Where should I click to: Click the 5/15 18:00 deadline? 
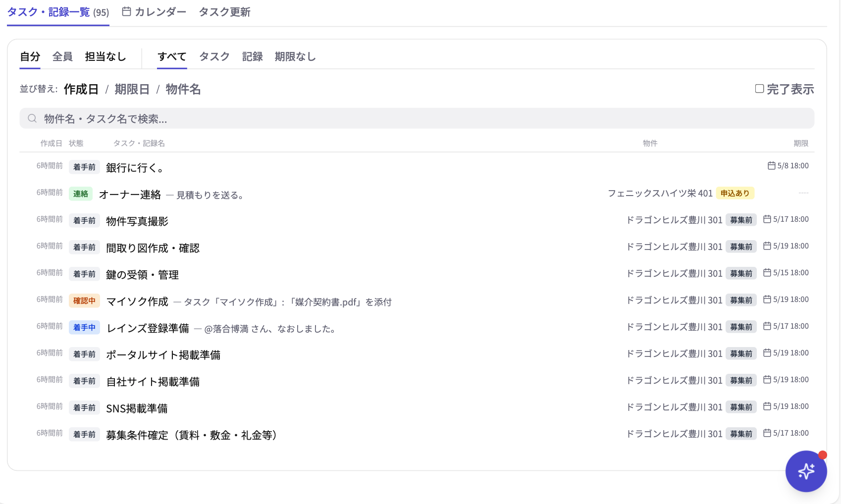pos(791,272)
